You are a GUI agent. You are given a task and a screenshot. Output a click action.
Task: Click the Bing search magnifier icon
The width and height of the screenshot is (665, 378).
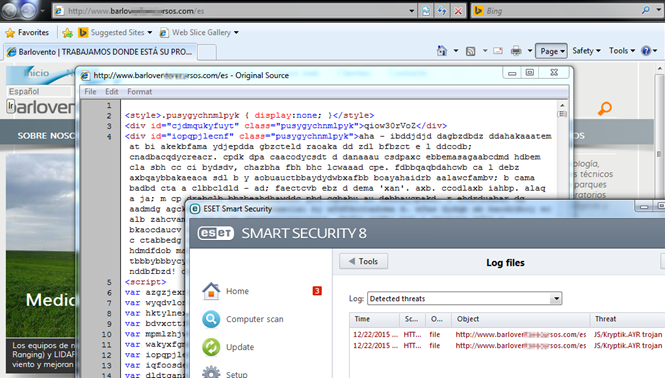point(645,10)
